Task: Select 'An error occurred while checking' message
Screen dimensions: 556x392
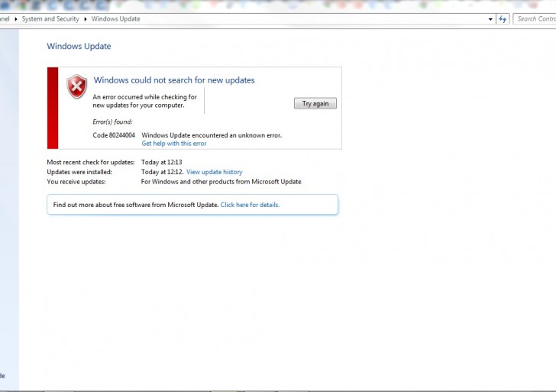Action: [144, 101]
